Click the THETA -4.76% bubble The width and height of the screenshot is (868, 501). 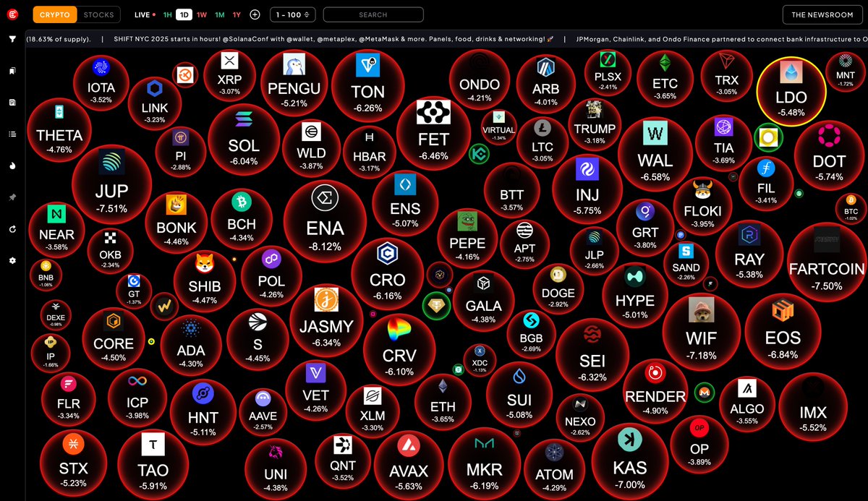pos(59,132)
